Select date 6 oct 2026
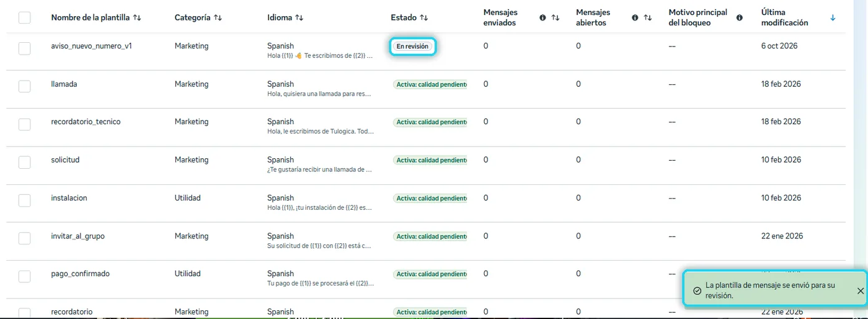Screen dimensions: 868x319 [x=779, y=46]
